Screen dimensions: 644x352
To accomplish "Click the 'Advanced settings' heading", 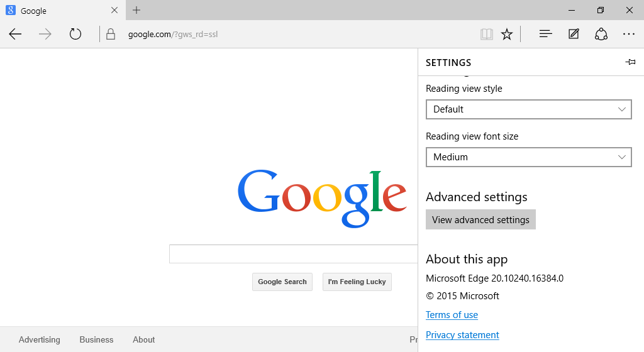I will [477, 197].
